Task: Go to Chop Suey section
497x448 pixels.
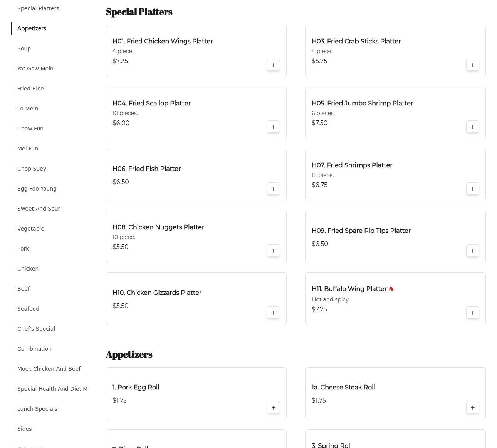Action: 32,169
